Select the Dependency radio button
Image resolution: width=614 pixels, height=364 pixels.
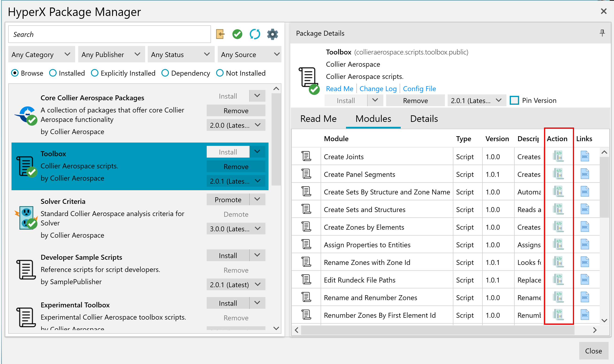click(165, 73)
